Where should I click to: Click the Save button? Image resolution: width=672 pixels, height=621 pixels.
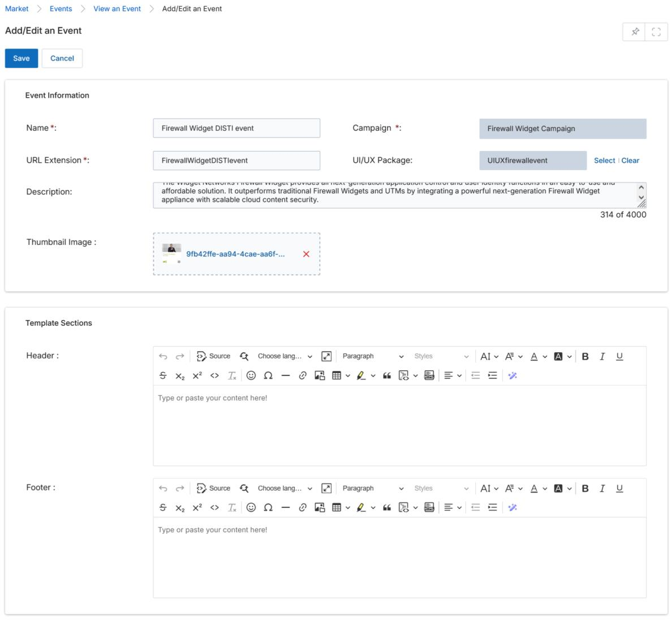[21, 58]
